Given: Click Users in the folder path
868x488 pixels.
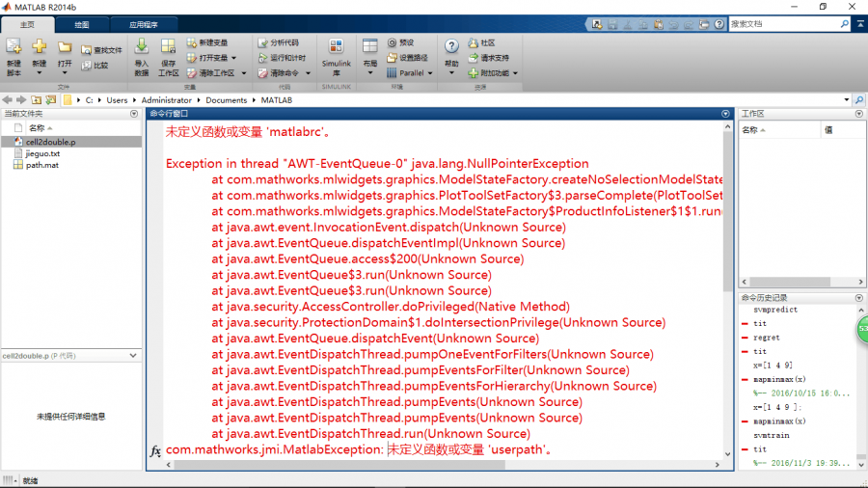Looking at the screenshot, I should coord(117,100).
